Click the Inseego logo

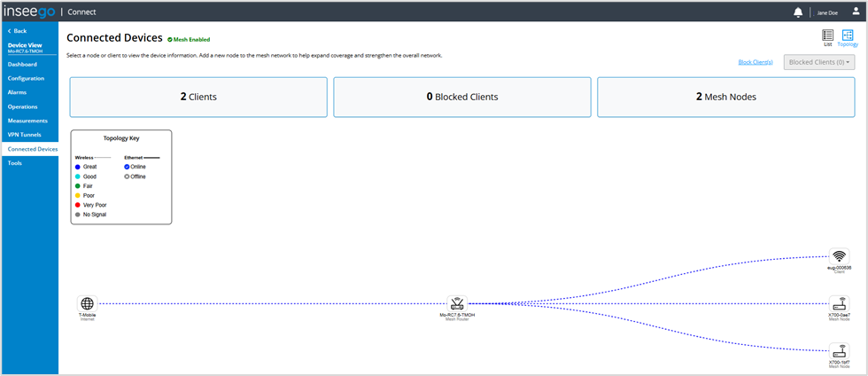(29, 12)
